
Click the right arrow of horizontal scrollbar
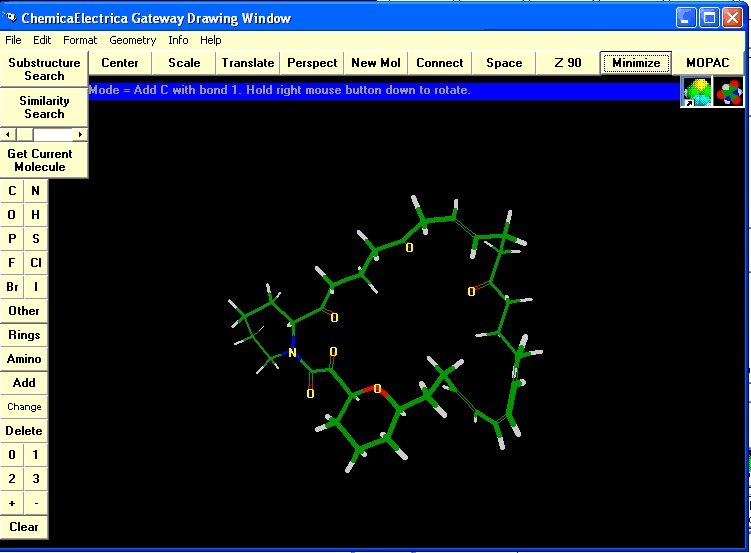click(80, 135)
